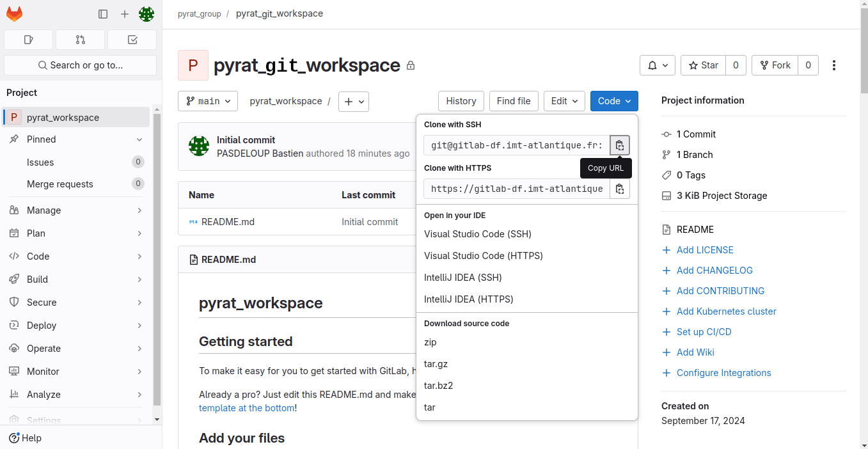Toggle the sidebar collapse icon

pos(103,14)
